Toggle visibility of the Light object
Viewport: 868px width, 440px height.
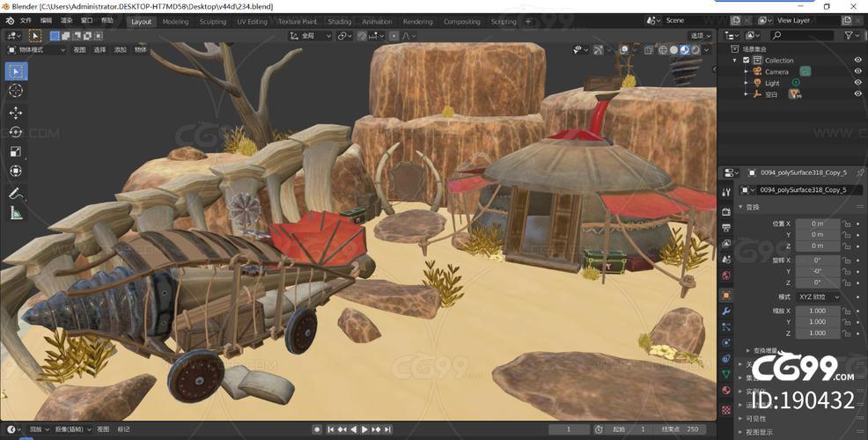pos(857,83)
